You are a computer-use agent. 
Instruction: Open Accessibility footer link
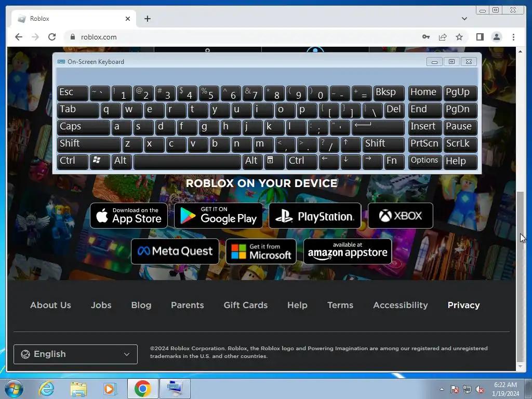point(401,305)
